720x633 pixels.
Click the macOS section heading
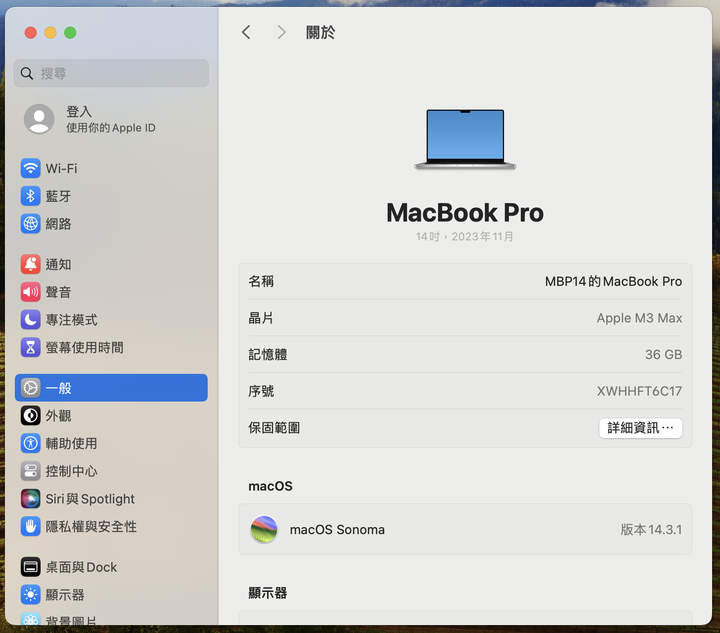pos(270,486)
